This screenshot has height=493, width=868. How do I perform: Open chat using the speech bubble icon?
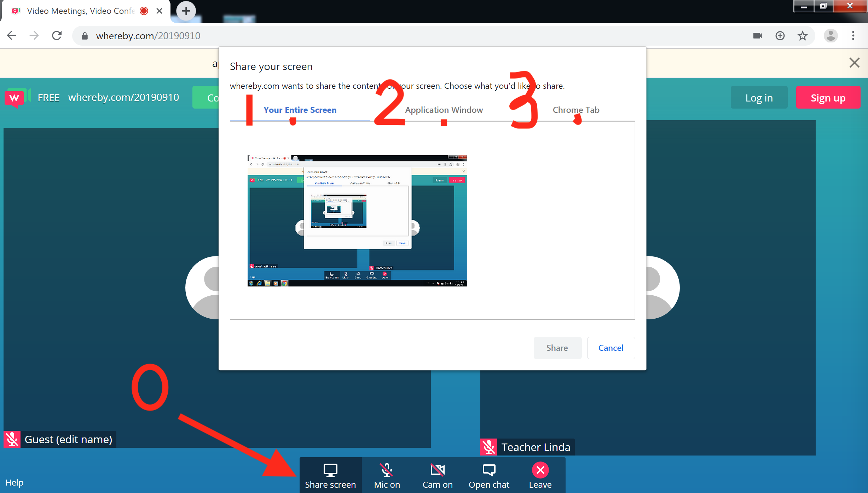point(489,470)
